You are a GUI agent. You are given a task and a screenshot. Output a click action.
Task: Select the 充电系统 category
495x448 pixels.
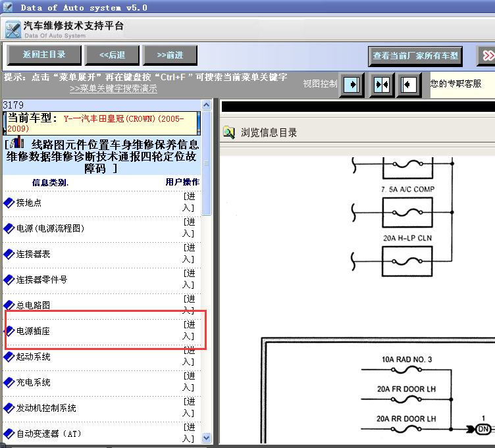[33, 382]
